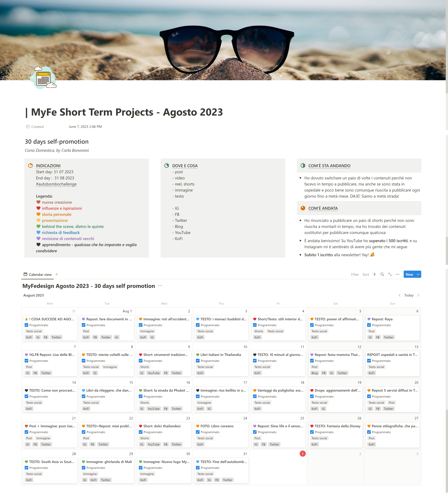
Task: Click the purple heart on Repost: Raya card
Action: pos(369,319)
